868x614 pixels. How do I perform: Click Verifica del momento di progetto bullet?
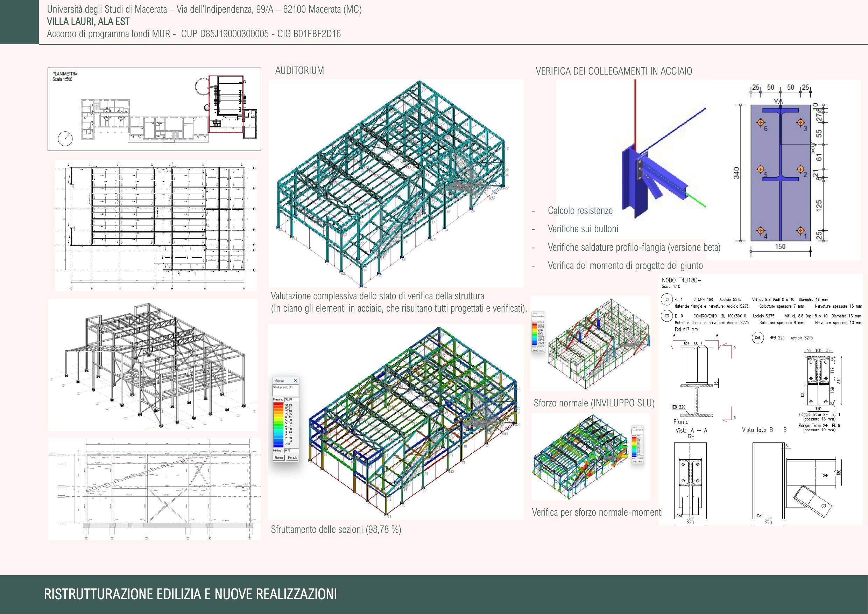625,266
